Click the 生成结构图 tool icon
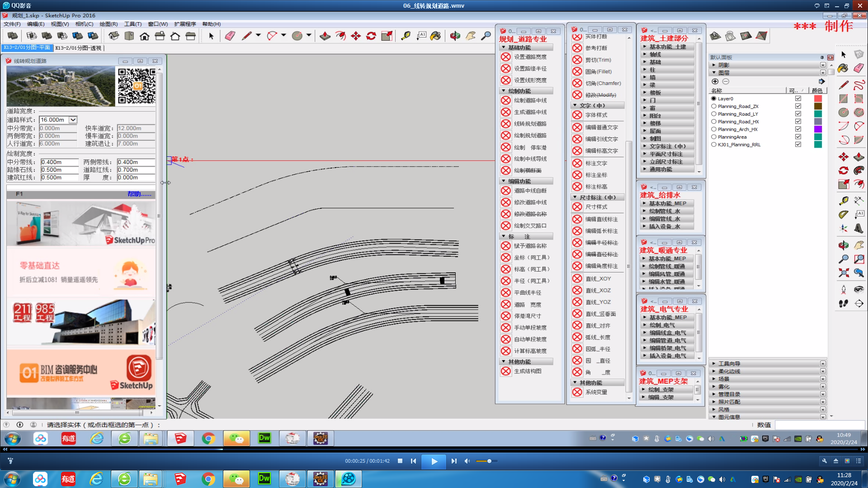 coord(506,371)
